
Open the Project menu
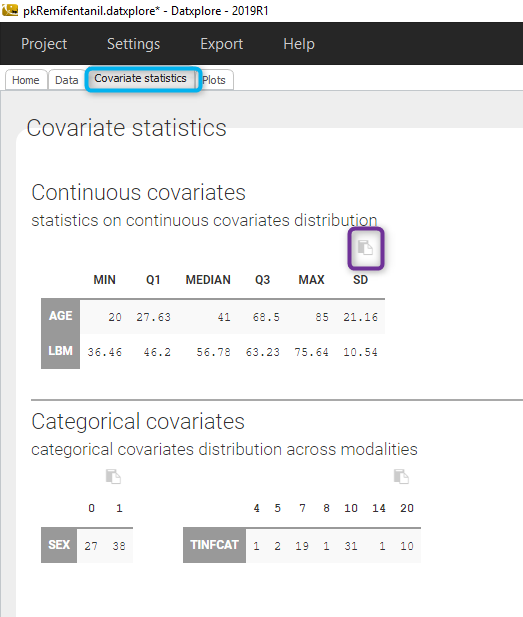44,44
